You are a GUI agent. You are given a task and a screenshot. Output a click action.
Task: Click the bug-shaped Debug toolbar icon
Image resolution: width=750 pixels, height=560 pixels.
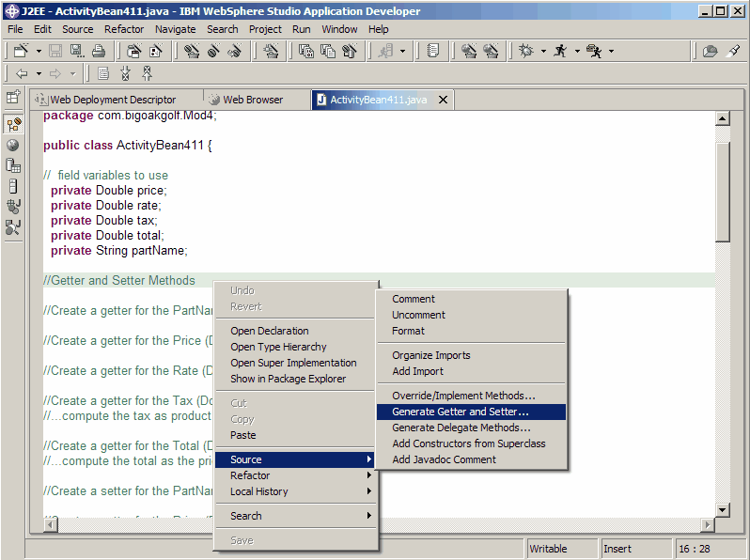(x=526, y=50)
